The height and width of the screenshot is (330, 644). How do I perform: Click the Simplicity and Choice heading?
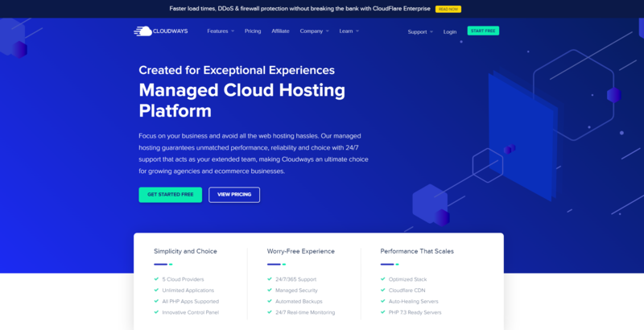[x=185, y=251]
